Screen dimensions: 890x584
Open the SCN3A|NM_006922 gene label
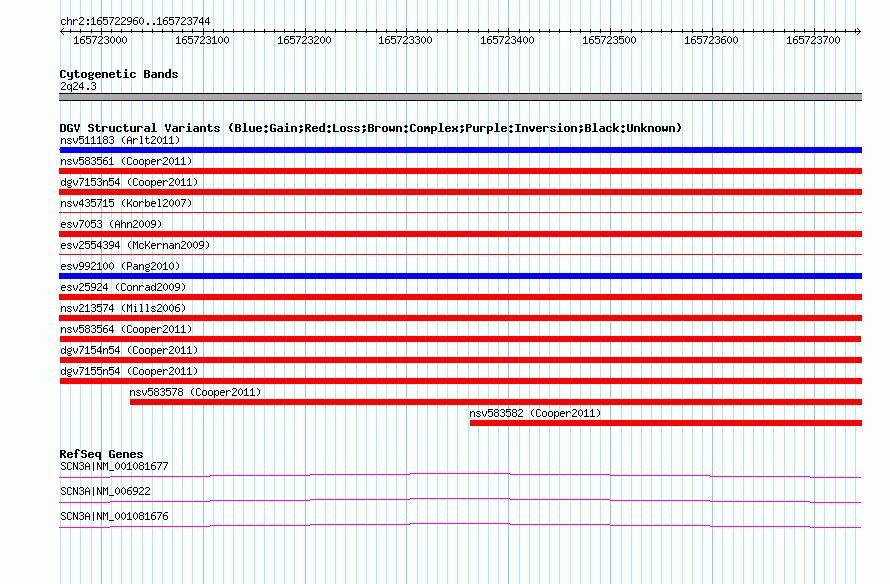pyautogui.click(x=105, y=491)
